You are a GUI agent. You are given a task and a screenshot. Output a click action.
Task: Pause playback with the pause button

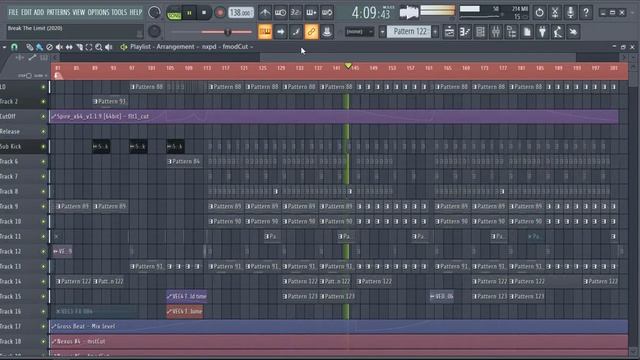pos(189,13)
